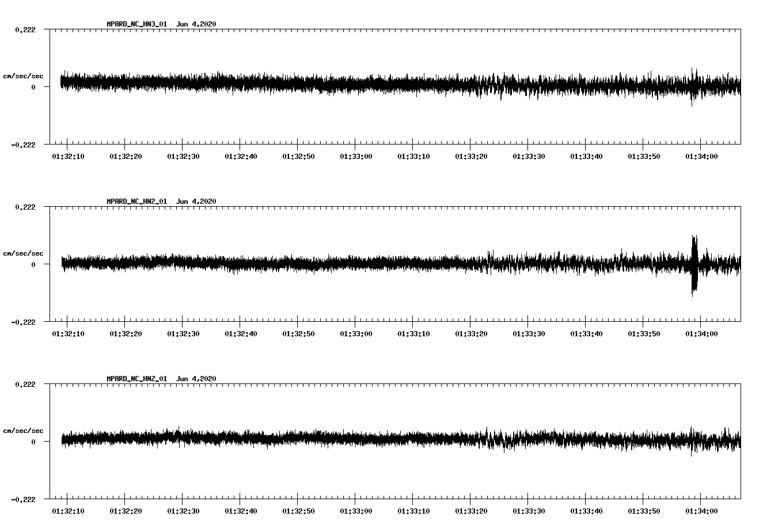Click 01:33:10 time label on HNZ plot
This screenshot has width=782, height=532.
click(x=413, y=511)
